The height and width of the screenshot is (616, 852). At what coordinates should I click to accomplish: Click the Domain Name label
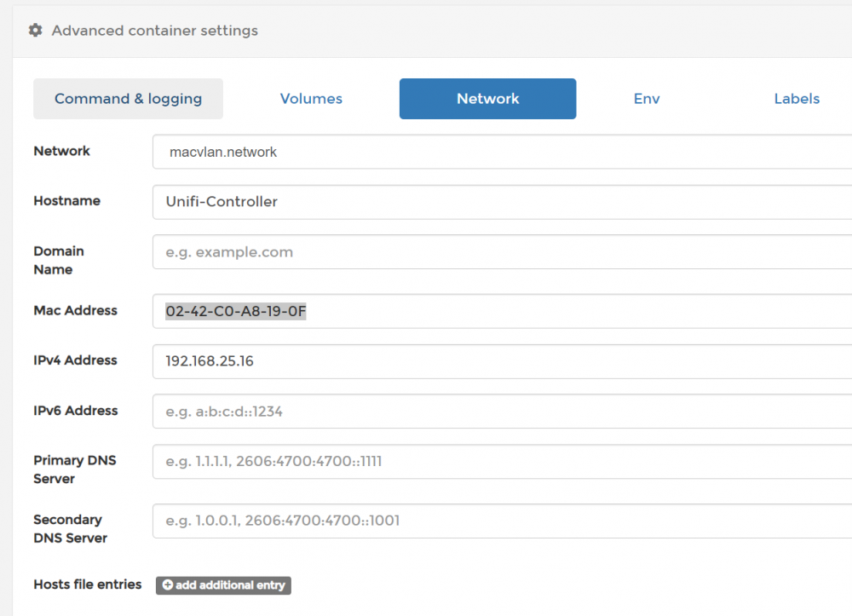point(59,260)
